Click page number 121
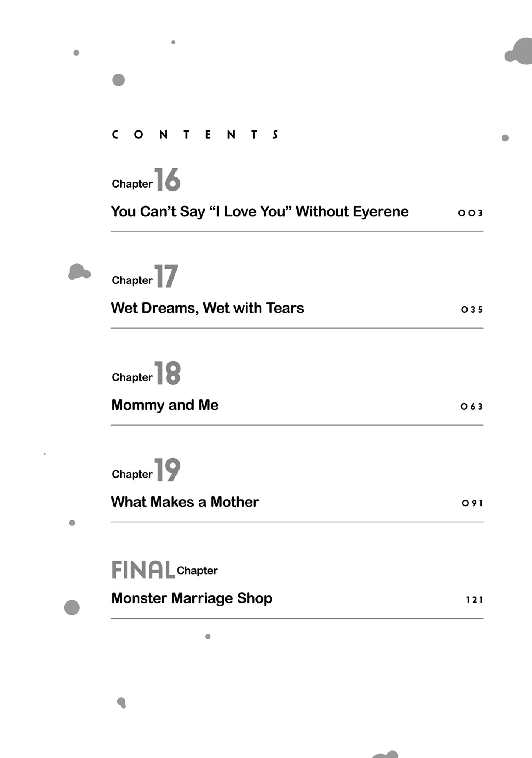Screen dimensions: 532x758 point(474,600)
